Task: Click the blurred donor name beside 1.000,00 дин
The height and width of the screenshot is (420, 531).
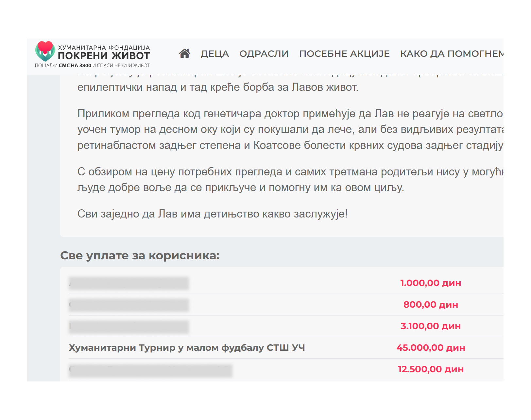Action: [129, 283]
